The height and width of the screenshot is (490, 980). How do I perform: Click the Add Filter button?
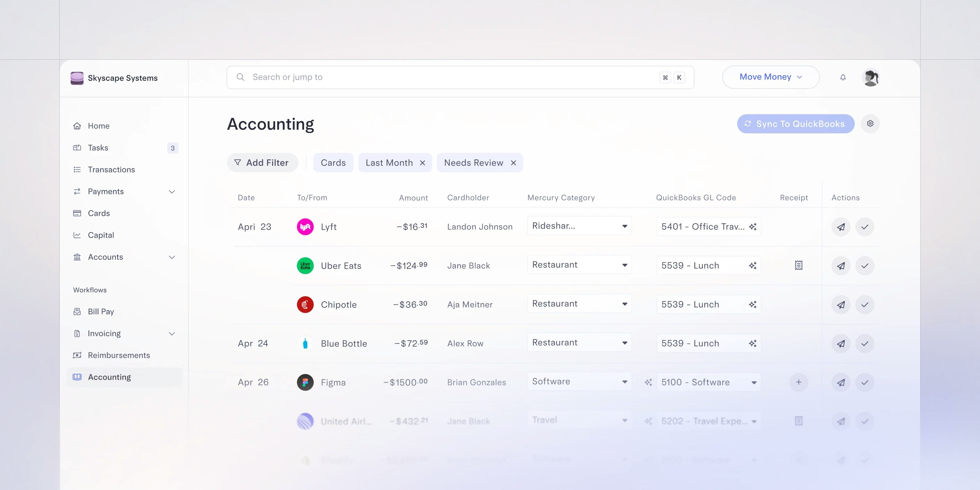click(262, 163)
